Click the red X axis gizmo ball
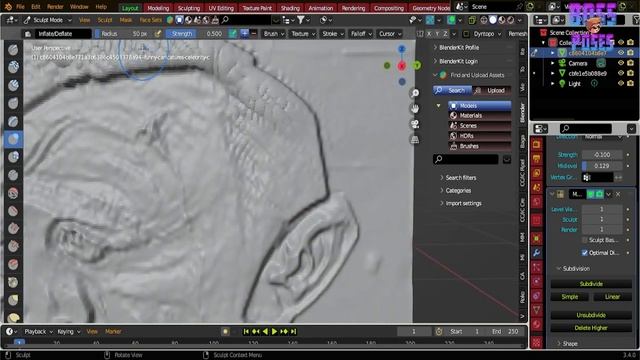This screenshot has width=640, height=360. pos(402,66)
